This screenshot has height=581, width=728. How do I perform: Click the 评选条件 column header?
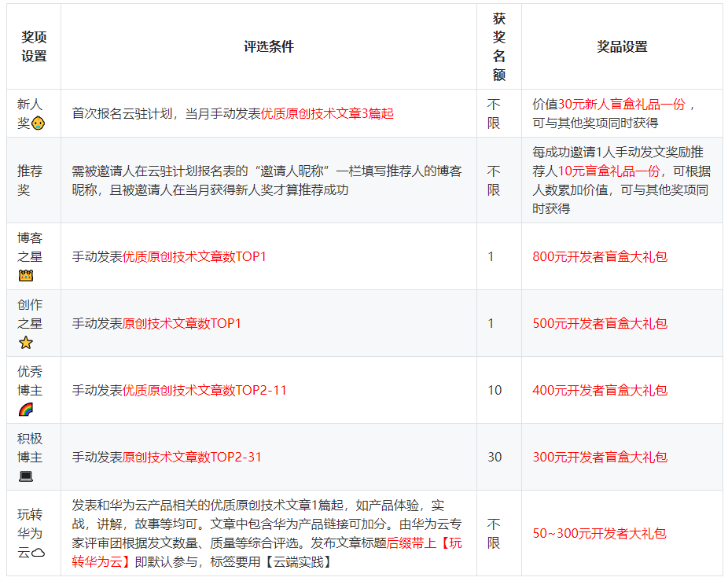[269, 46]
